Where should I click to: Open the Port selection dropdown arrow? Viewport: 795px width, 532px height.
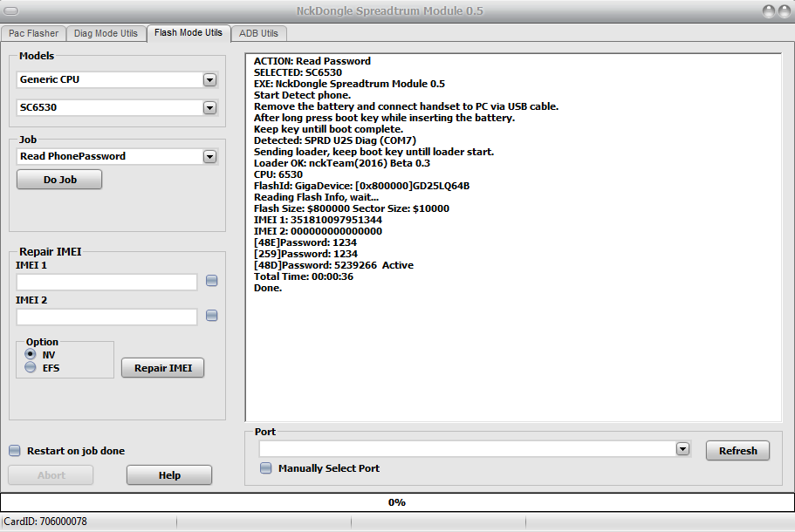682,449
